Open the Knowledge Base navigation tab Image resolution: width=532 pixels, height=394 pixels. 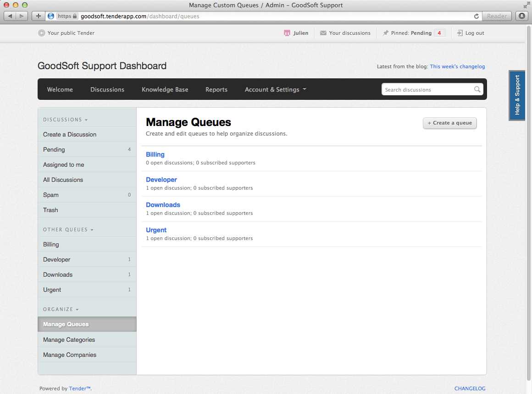tap(165, 89)
